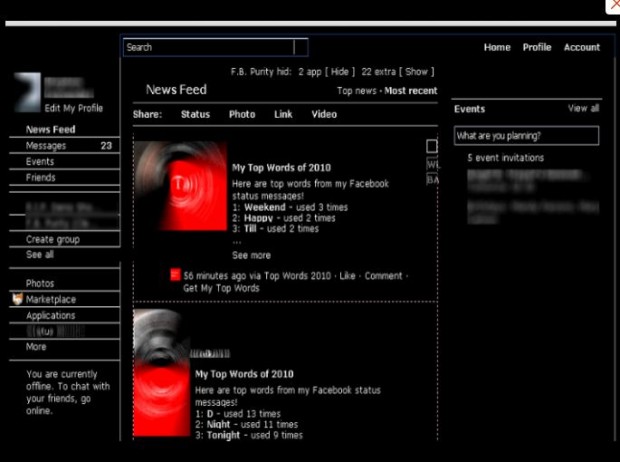Comment on the first Top Words post
Image resolution: width=620 pixels, height=462 pixels.
[383, 276]
